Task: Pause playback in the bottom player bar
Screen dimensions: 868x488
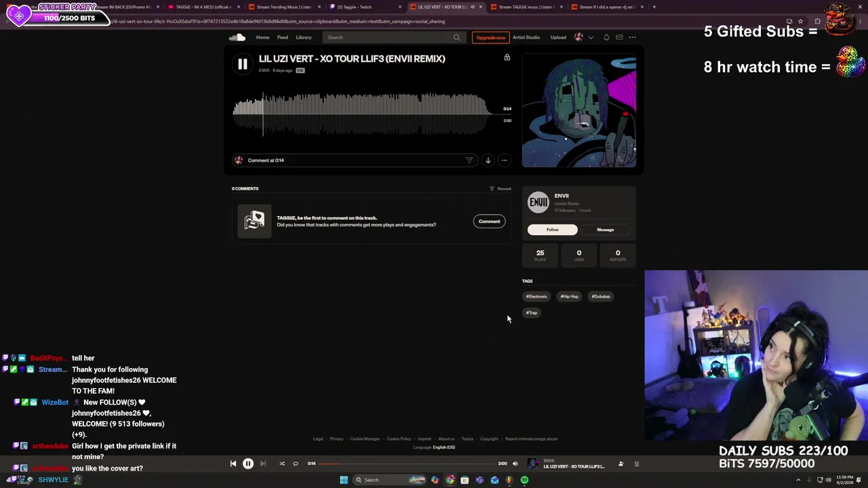Action: [248, 464]
